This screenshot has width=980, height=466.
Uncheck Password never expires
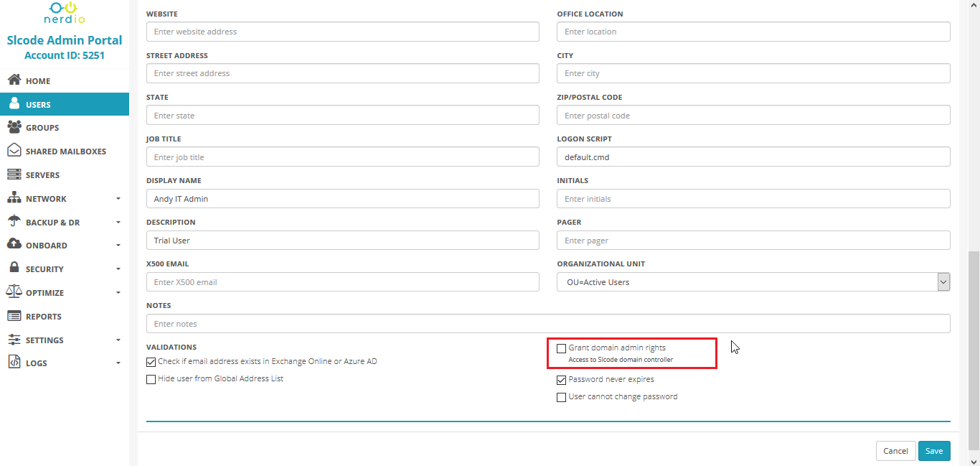[x=561, y=380]
